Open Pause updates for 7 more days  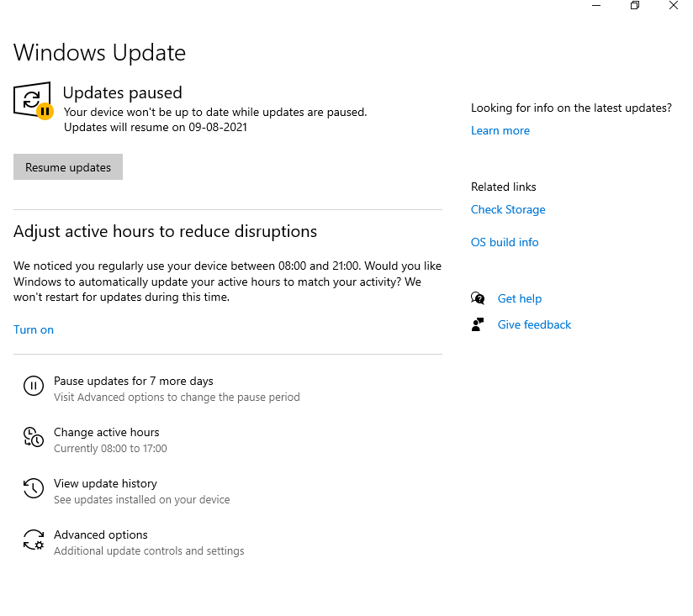click(x=135, y=381)
